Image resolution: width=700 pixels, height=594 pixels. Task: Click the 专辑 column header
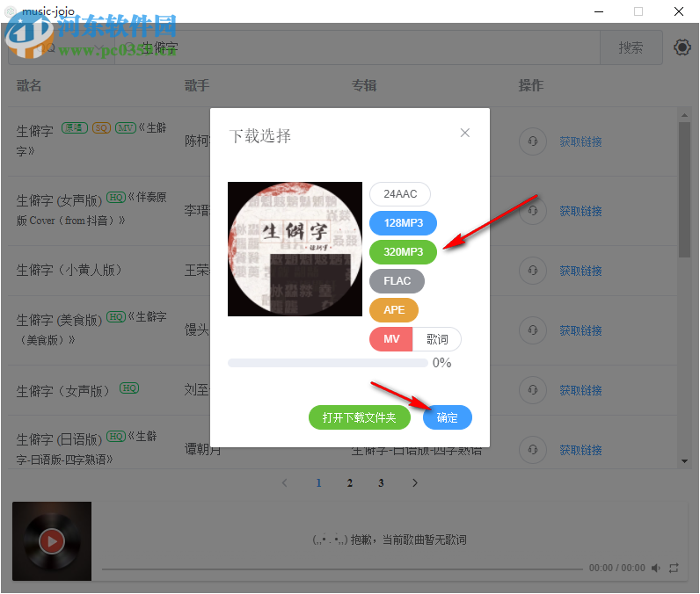(x=364, y=85)
